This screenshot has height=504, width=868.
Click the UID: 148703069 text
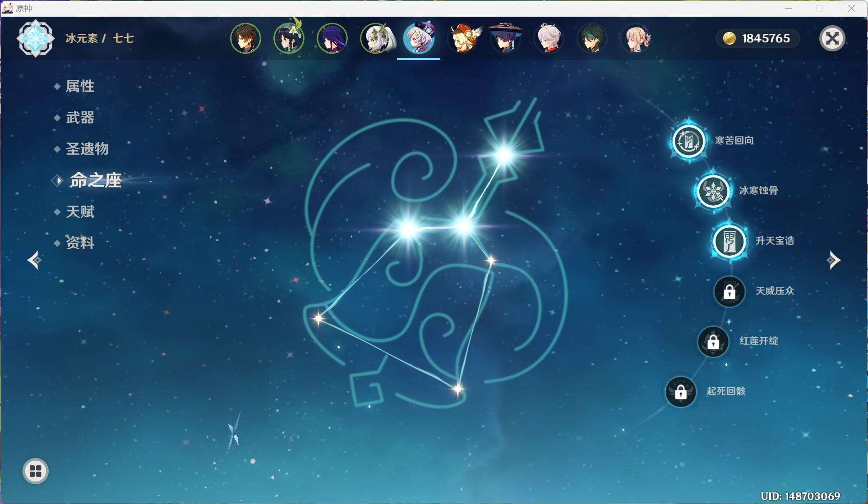click(800, 496)
